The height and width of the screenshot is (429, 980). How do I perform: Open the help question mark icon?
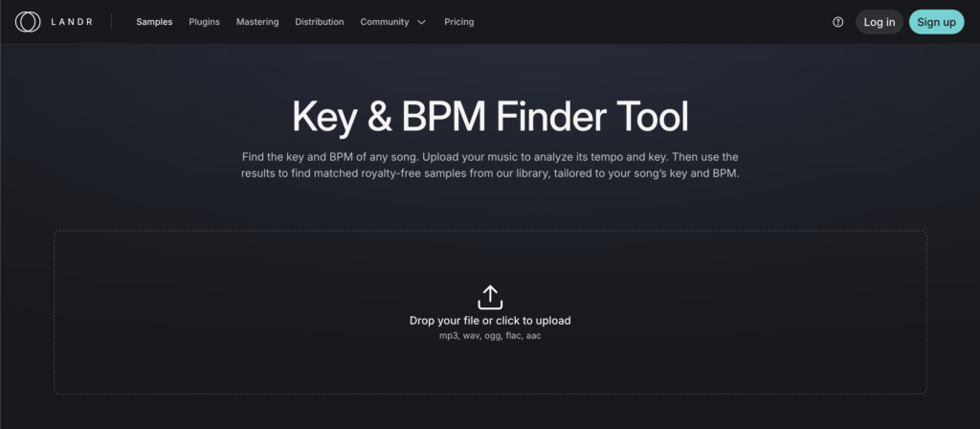(x=838, y=22)
